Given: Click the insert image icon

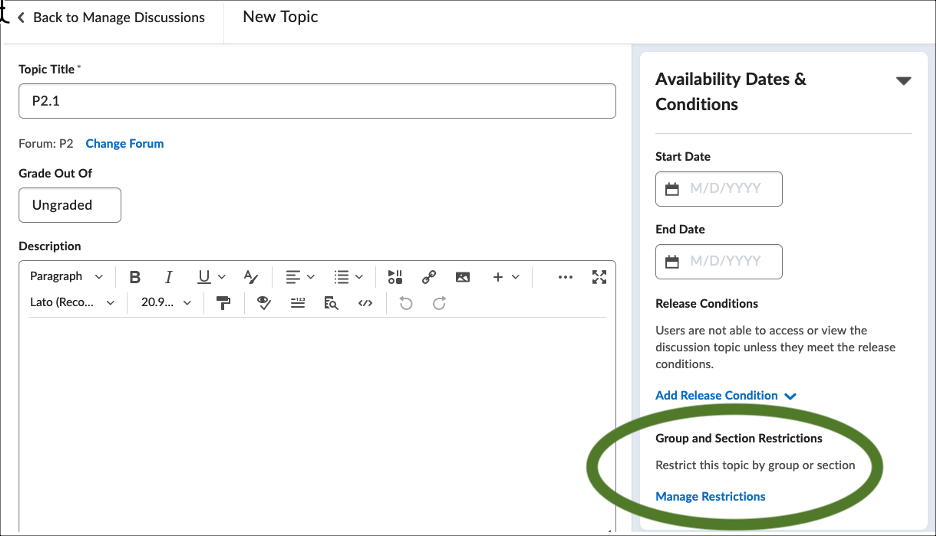Looking at the screenshot, I should [x=463, y=277].
